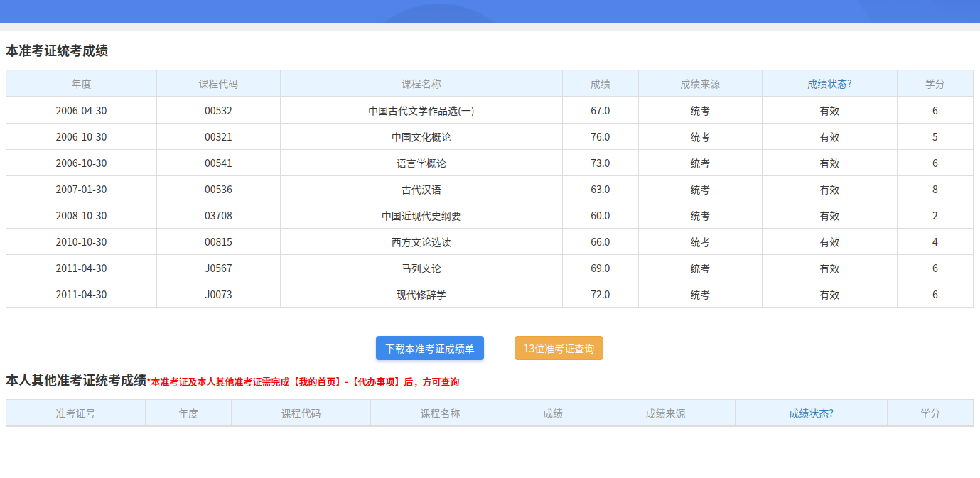Click the 西方文论选读 course name
The width and height of the screenshot is (980, 478).
pyautogui.click(x=421, y=242)
